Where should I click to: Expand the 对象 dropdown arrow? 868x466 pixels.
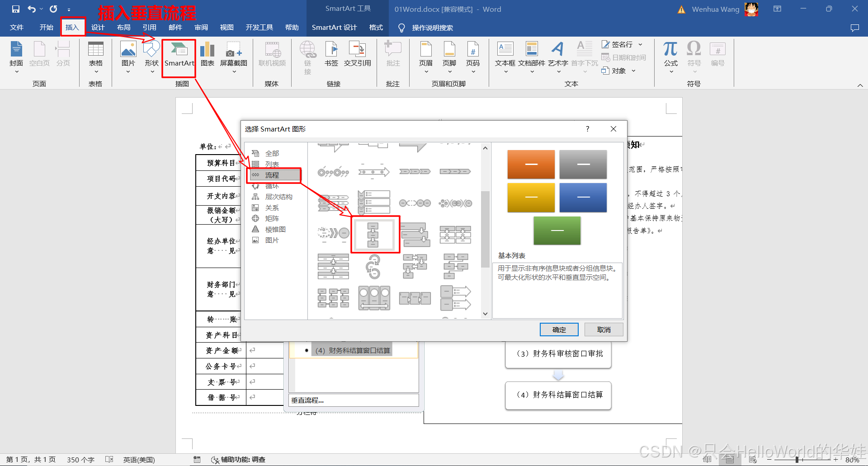633,71
